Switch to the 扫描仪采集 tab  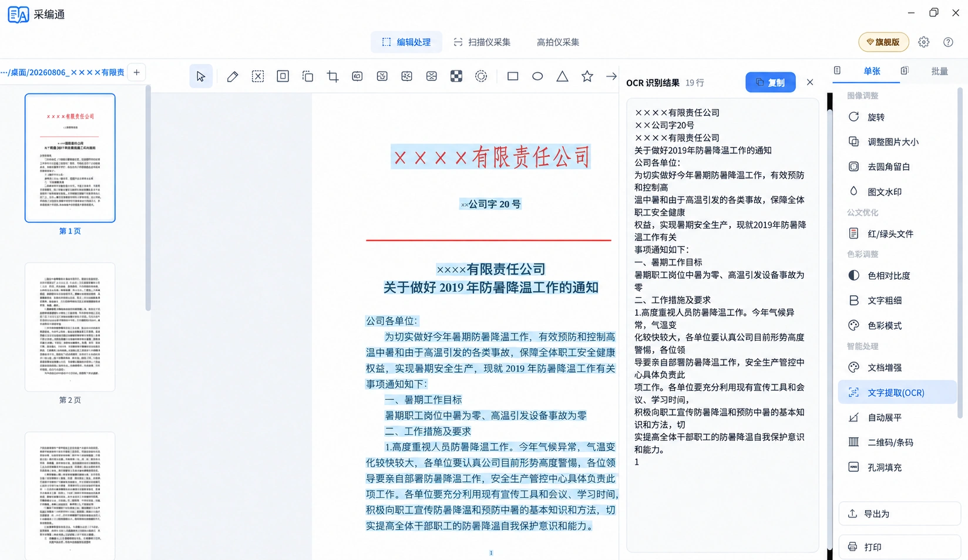coord(482,42)
